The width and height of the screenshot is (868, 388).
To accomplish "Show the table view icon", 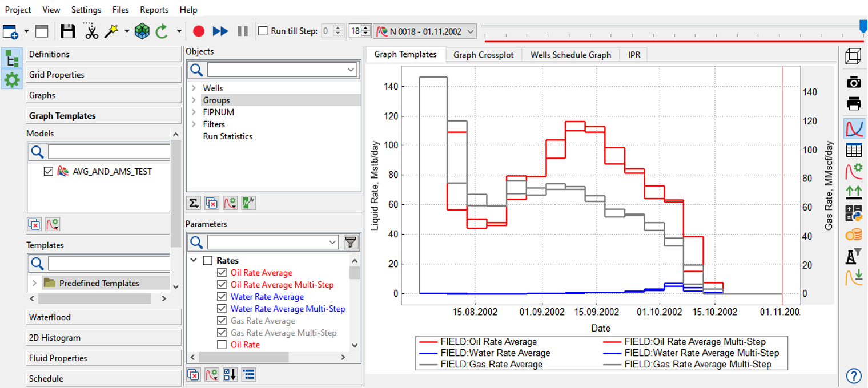I will (x=854, y=150).
